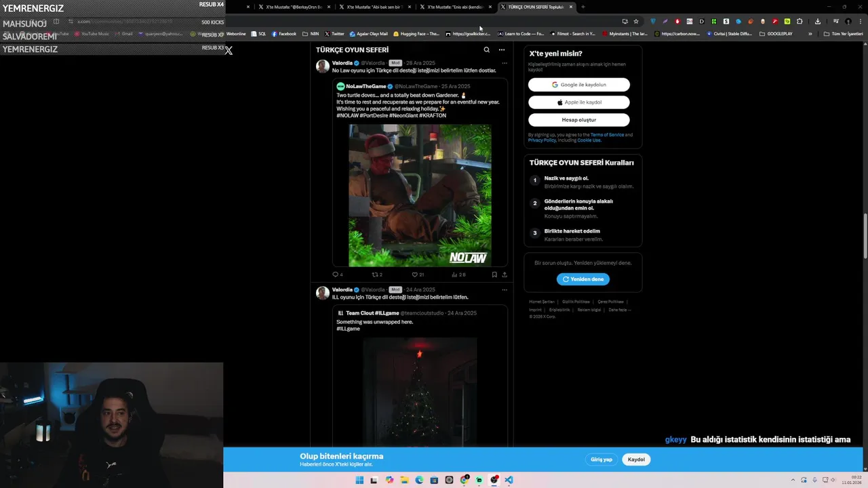Viewport: 868px width, 488px height.
Task: Open Microsoft Edge from the taskbar
Action: click(x=419, y=480)
